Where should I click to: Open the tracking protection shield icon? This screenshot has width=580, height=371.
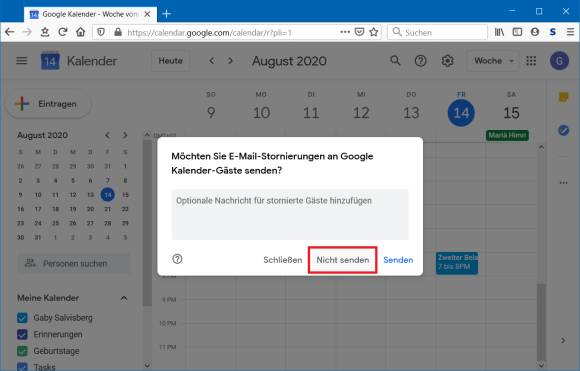[101, 32]
